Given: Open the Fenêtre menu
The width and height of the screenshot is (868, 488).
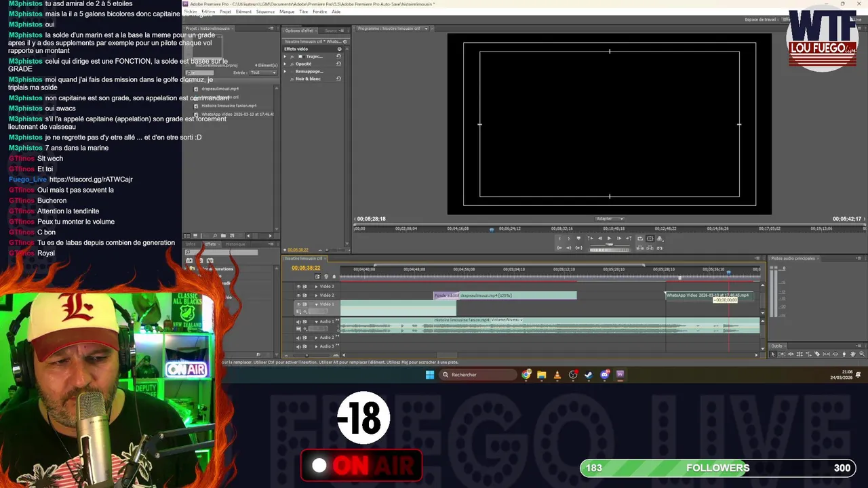Looking at the screenshot, I should 319,12.
